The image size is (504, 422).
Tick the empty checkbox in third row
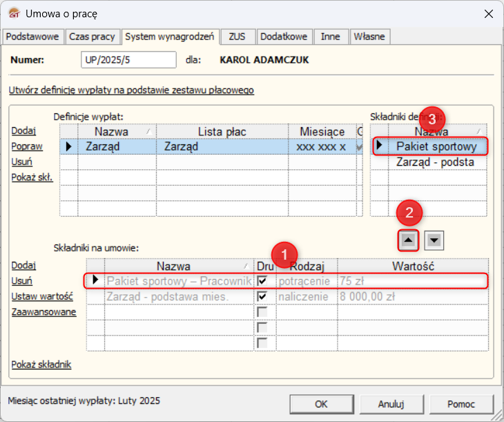pos(262,311)
